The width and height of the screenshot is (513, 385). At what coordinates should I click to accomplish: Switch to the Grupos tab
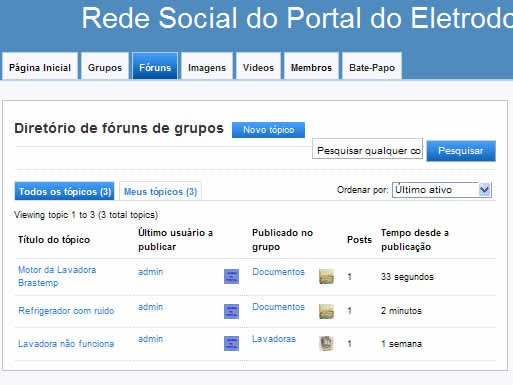105,66
